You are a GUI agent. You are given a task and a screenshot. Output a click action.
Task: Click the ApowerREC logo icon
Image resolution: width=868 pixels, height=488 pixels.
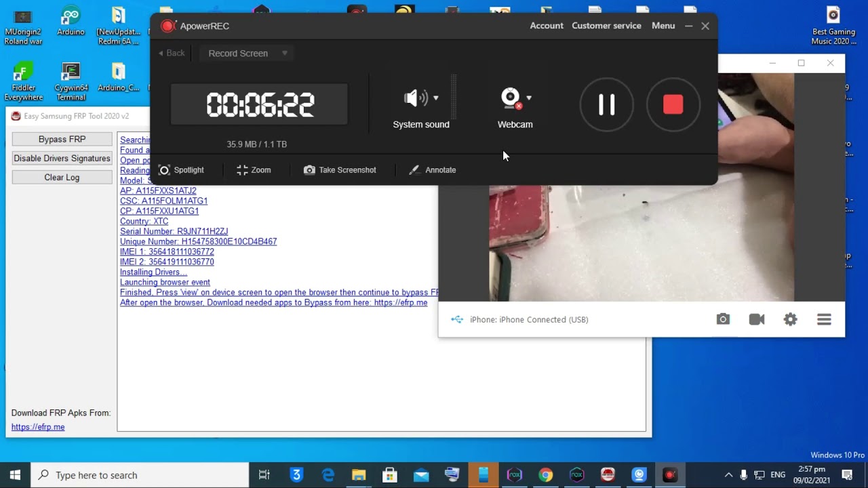click(167, 26)
